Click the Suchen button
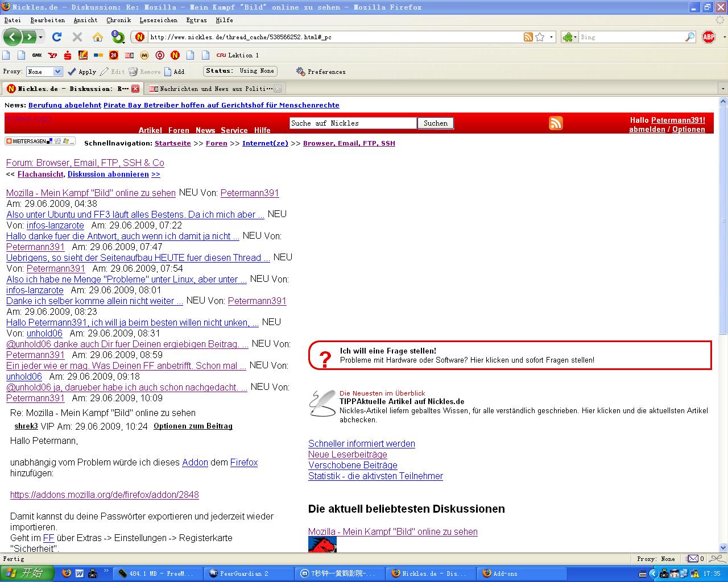The height and width of the screenshot is (582, 728). pos(436,123)
